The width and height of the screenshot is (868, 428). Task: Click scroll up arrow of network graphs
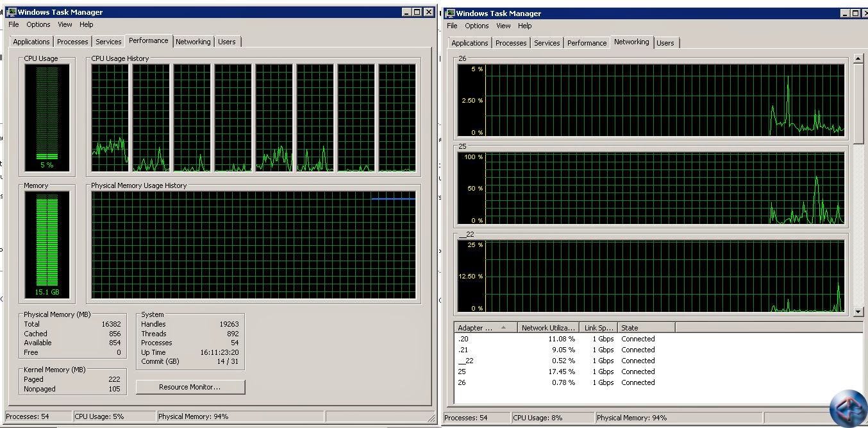[859, 59]
